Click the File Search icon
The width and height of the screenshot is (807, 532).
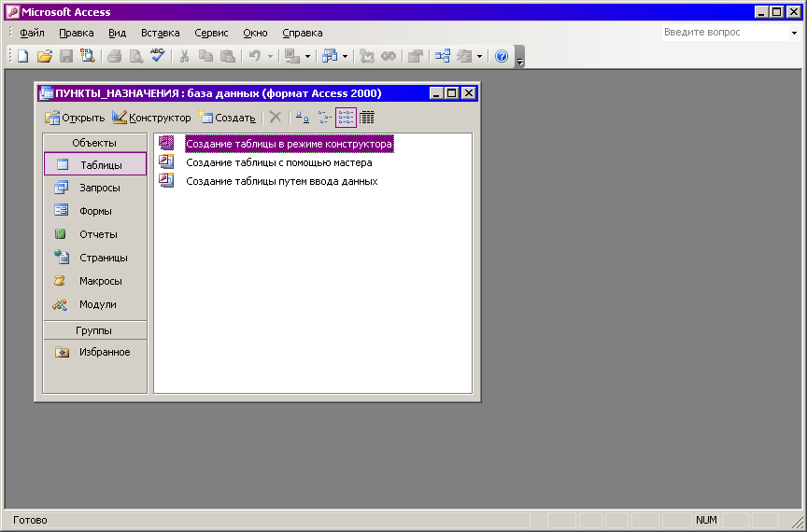[x=88, y=56]
